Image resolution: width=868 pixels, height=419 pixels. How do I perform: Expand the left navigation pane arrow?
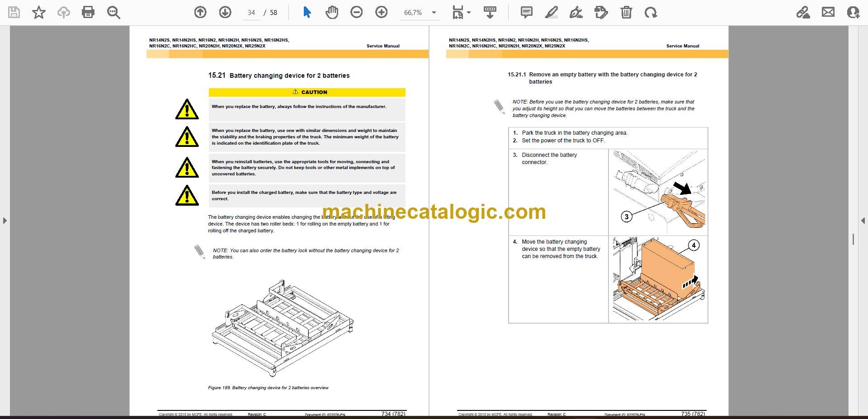5,221
